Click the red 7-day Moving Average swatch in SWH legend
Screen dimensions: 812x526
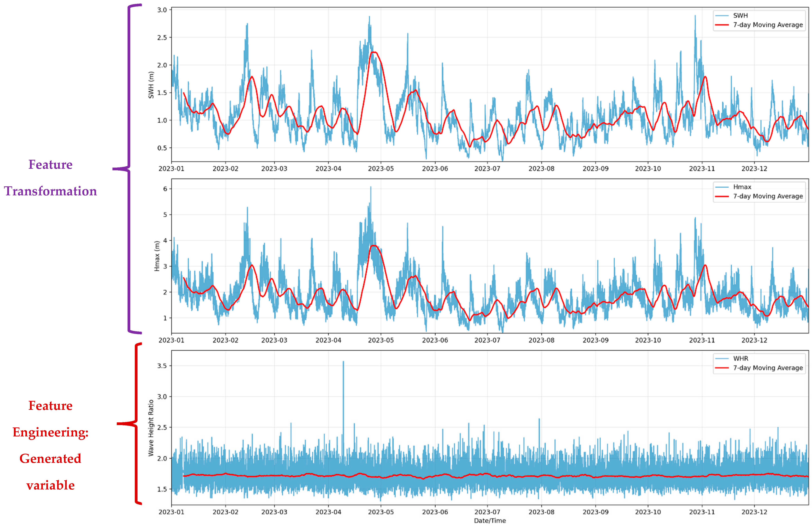tap(722, 25)
